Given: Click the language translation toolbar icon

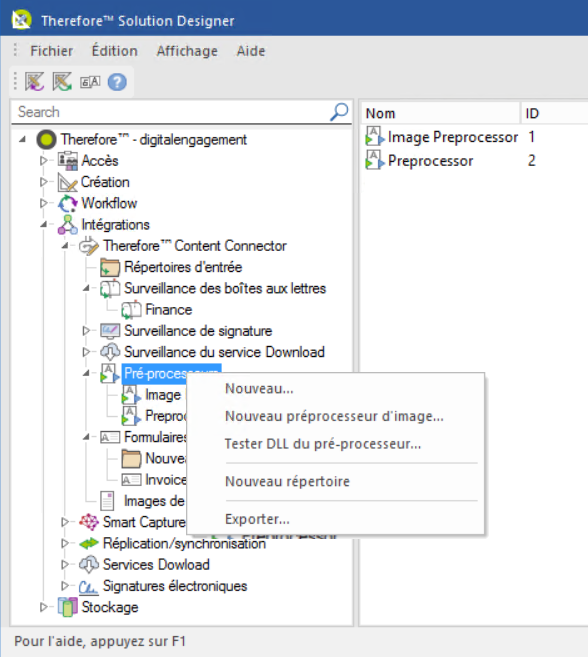Looking at the screenshot, I should [x=90, y=82].
